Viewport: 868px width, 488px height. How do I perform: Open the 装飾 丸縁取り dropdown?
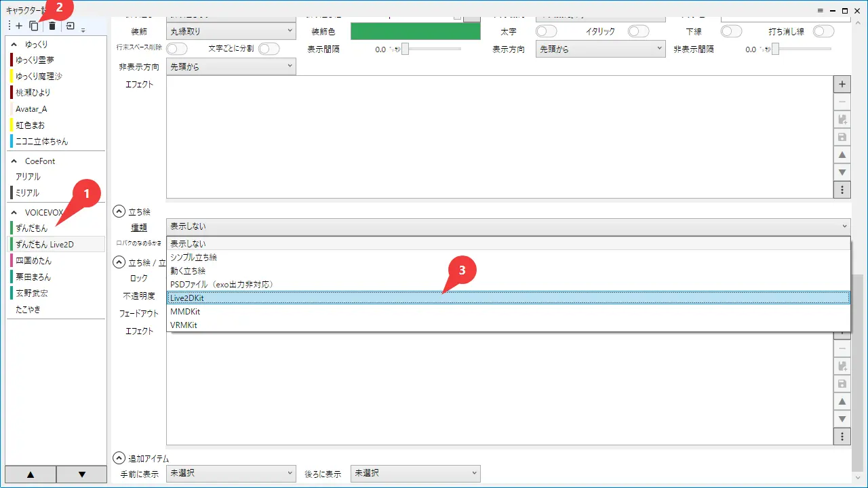(231, 31)
